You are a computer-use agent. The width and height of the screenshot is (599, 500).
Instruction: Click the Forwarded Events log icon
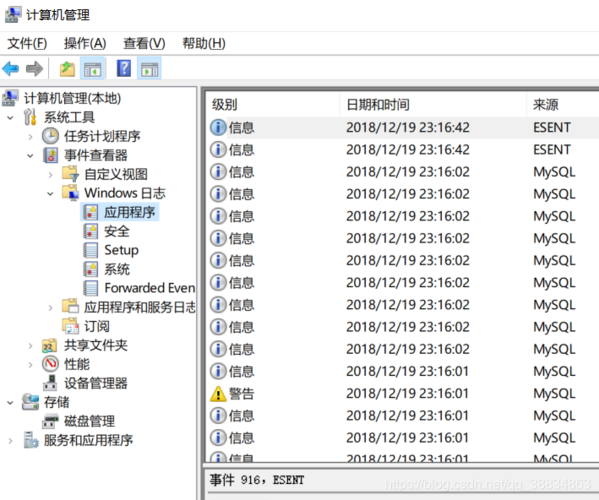pos(91,288)
